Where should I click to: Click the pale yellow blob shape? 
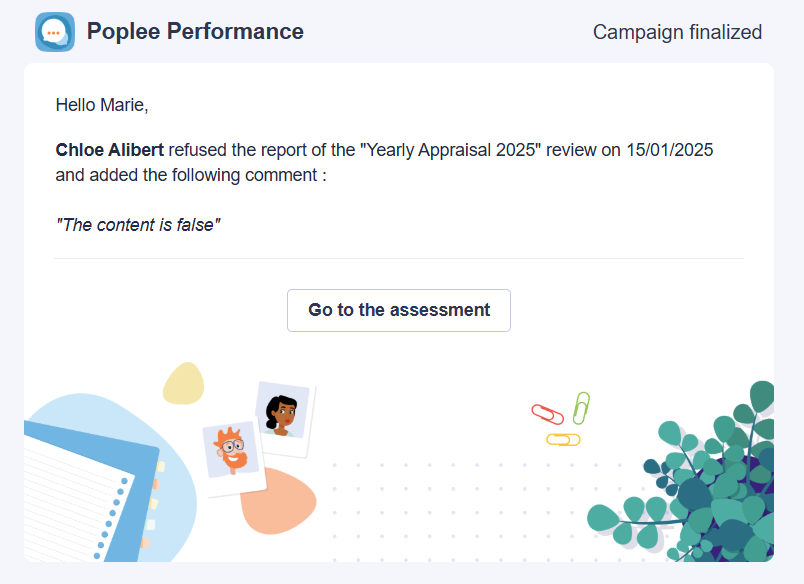[x=184, y=384]
